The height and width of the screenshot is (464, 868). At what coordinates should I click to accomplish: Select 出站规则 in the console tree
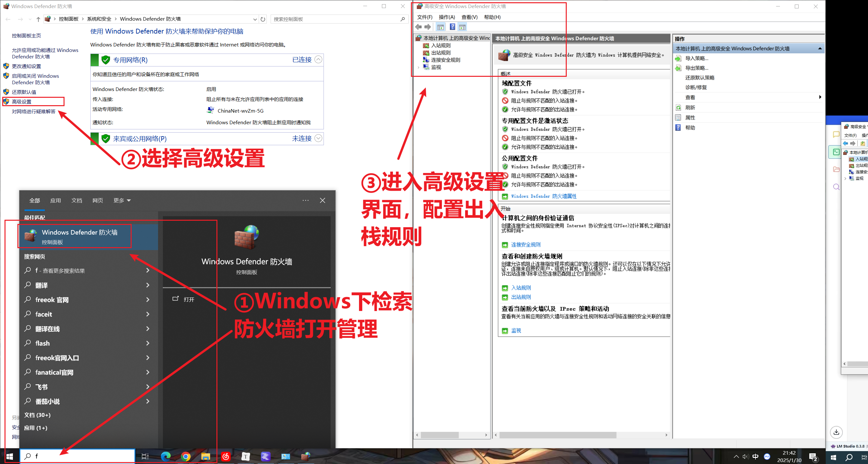tap(441, 53)
